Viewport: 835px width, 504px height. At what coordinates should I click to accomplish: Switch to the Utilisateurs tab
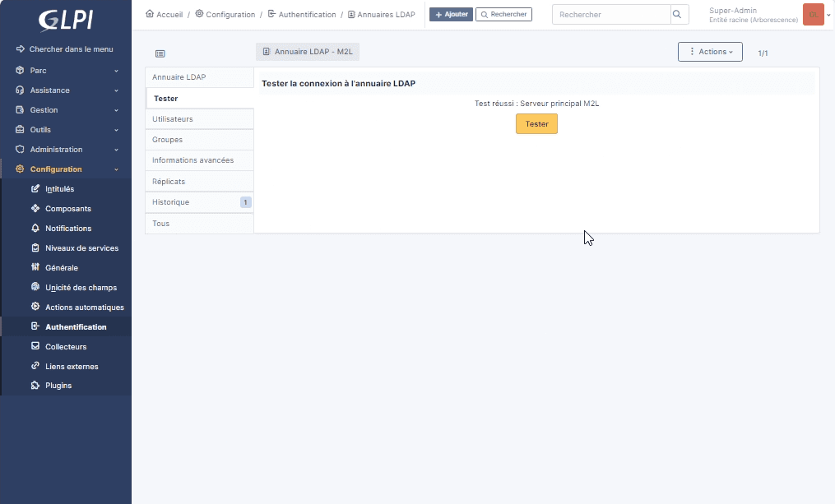pyautogui.click(x=199, y=119)
